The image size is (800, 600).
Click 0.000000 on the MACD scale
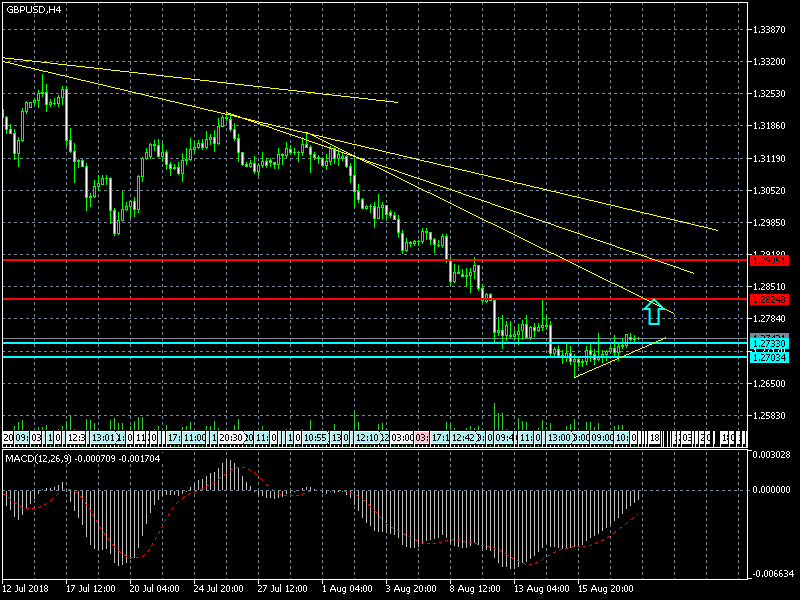[771, 490]
